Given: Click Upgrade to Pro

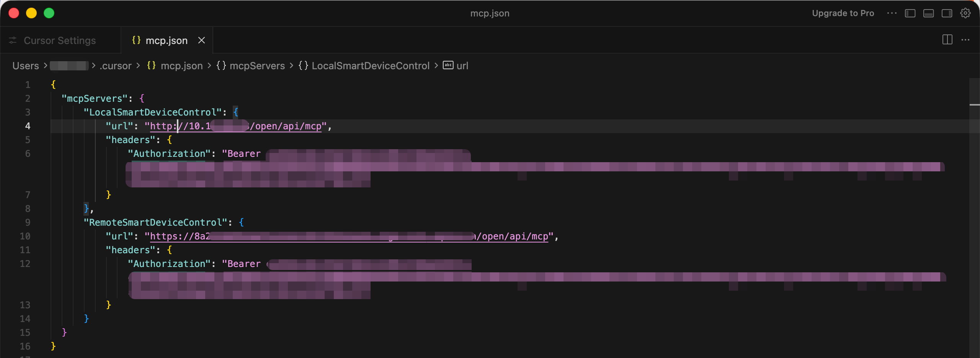Looking at the screenshot, I should [x=843, y=13].
